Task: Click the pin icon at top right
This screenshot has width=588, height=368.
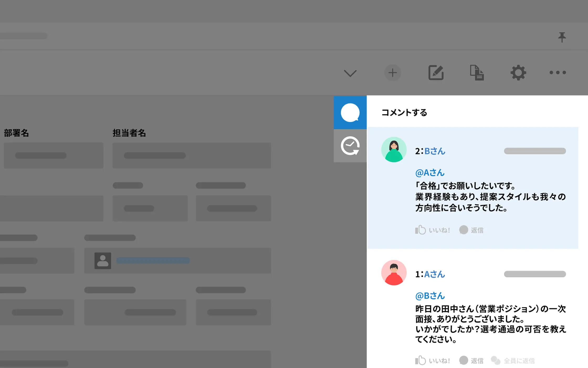Action: [x=562, y=37]
